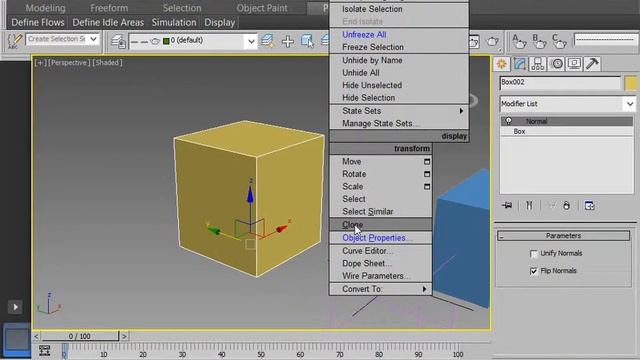The image size is (640, 360).
Task: Choose Clone from context menu
Action: point(380,225)
